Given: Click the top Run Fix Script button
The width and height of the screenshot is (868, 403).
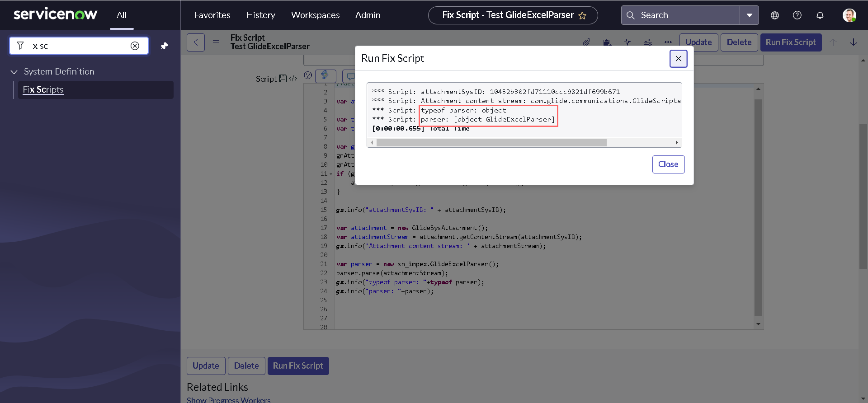Looking at the screenshot, I should [x=791, y=42].
